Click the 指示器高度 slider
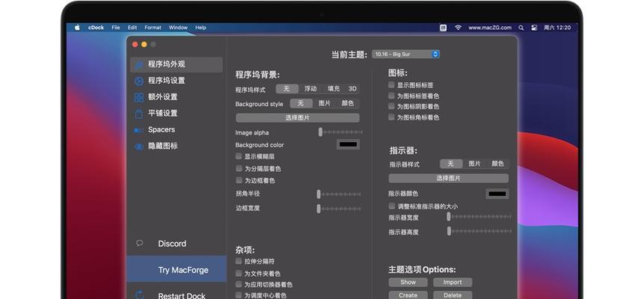The height and width of the screenshot is (299, 644). coord(479,231)
